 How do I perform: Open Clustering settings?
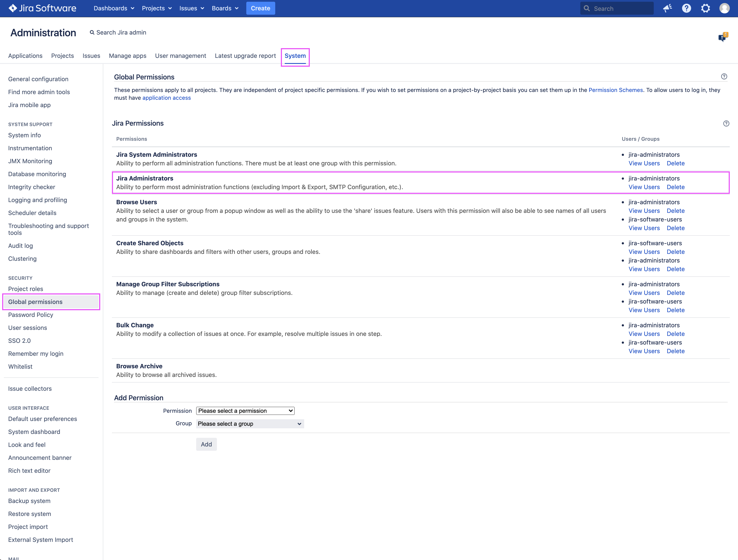22,259
